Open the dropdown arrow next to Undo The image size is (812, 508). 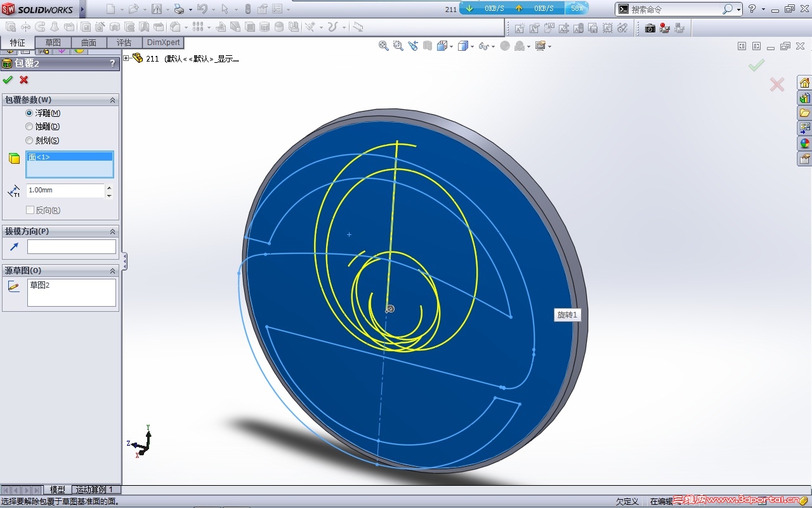click(x=213, y=10)
